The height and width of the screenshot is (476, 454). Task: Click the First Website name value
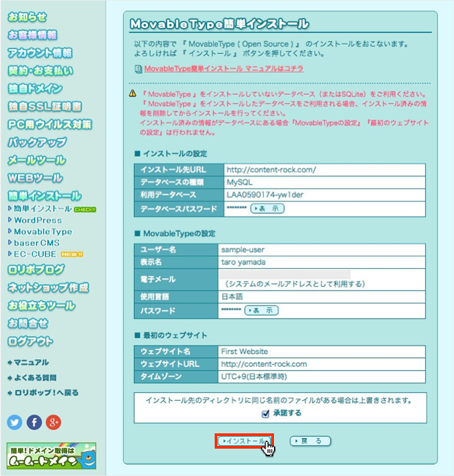pyautogui.click(x=244, y=351)
